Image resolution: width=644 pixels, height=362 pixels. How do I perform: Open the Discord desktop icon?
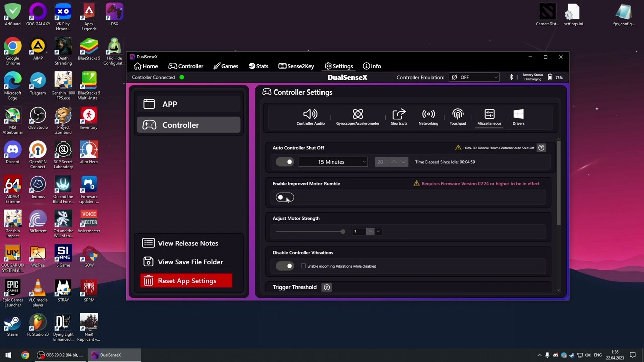tap(13, 153)
